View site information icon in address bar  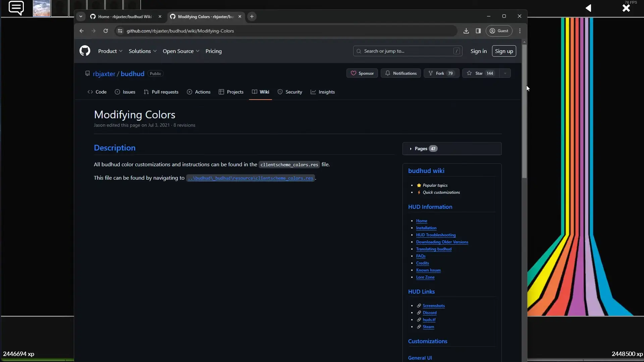click(120, 31)
